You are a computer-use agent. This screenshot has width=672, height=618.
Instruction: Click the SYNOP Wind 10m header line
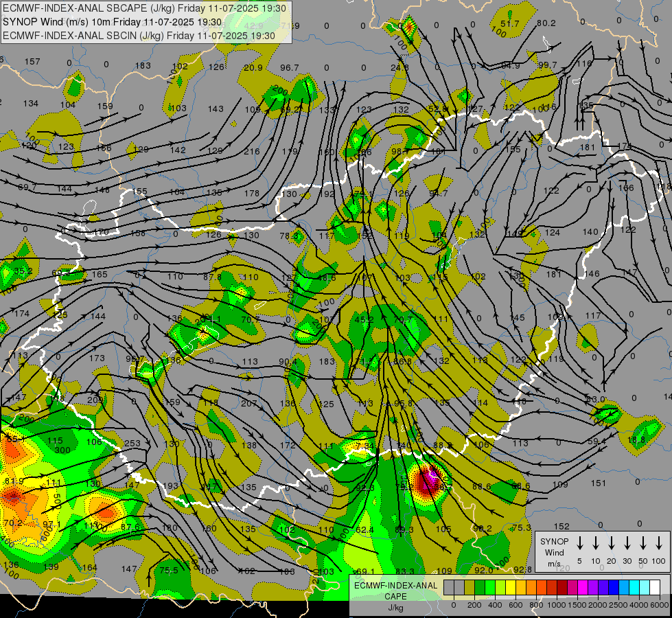point(113,22)
